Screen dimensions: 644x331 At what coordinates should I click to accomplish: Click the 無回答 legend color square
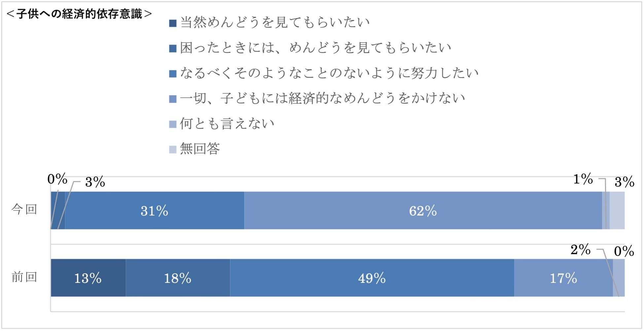173,149
